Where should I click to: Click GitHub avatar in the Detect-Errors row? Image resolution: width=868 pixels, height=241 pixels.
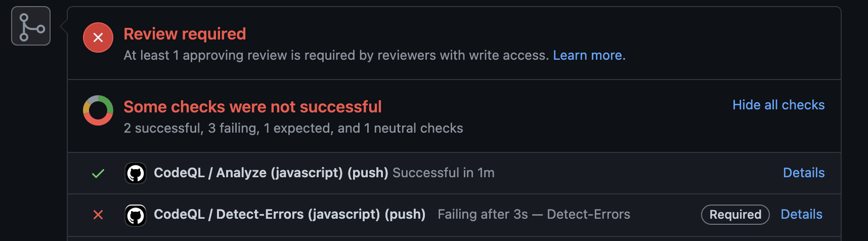pyautogui.click(x=136, y=215)
